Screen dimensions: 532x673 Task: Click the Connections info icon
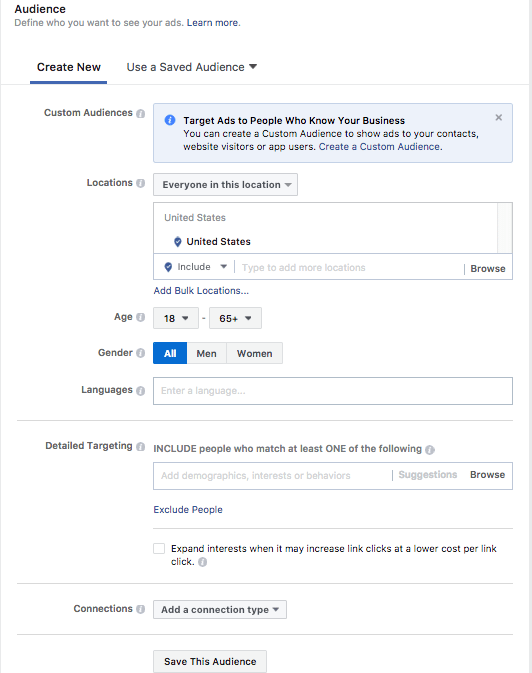(140, 609)
